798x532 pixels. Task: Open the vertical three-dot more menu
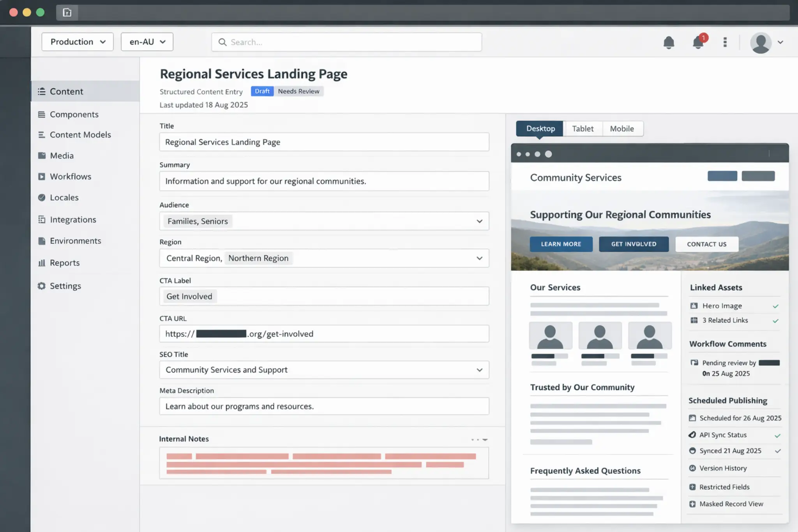coord(725,42)
